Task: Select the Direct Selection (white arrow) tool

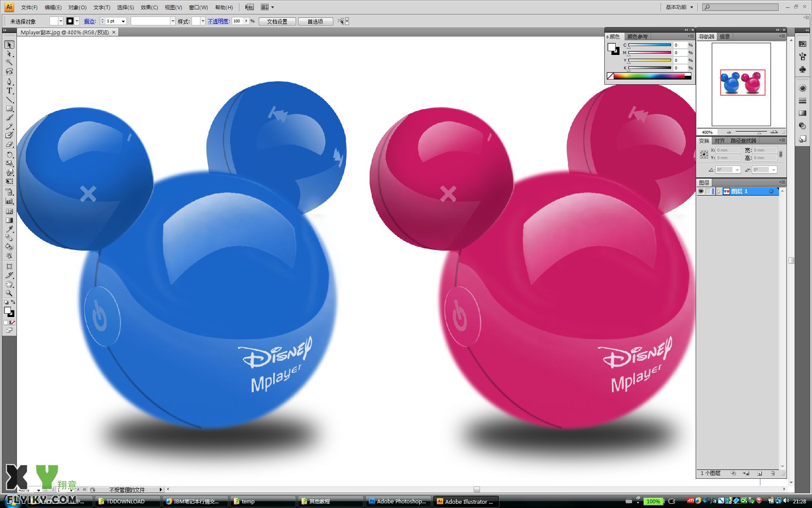Action: point(9,54)
